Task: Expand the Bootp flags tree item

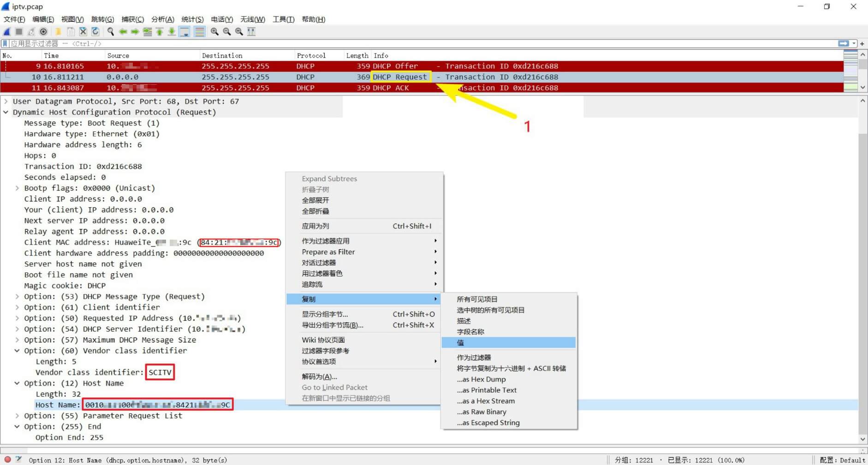Action: click(17, 188)
